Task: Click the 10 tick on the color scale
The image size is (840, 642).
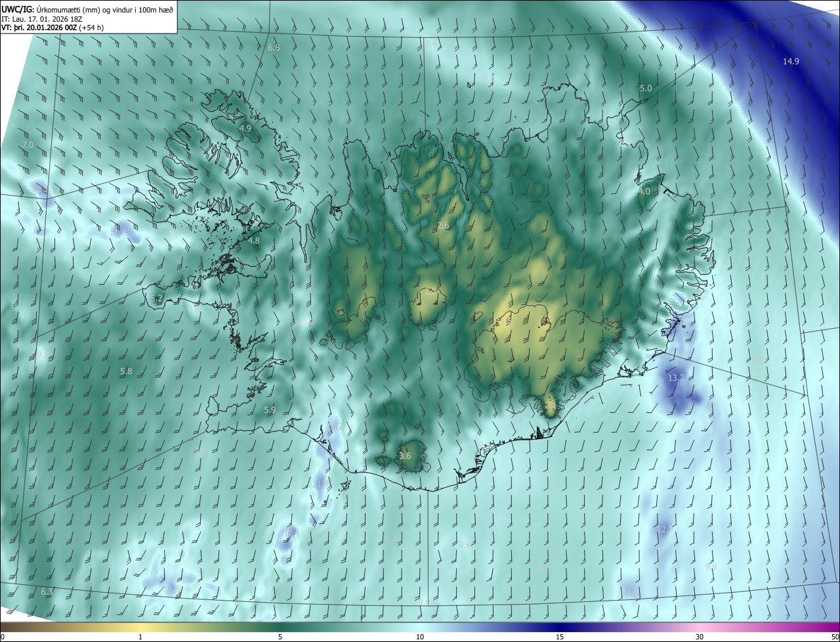Action: pos(420,637)
